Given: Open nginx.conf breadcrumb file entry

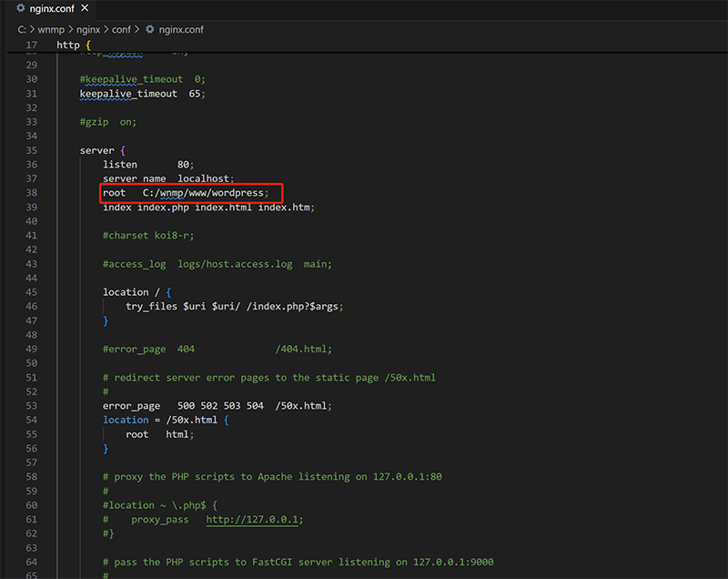Looking at the screenshot, I should (181, 30).
